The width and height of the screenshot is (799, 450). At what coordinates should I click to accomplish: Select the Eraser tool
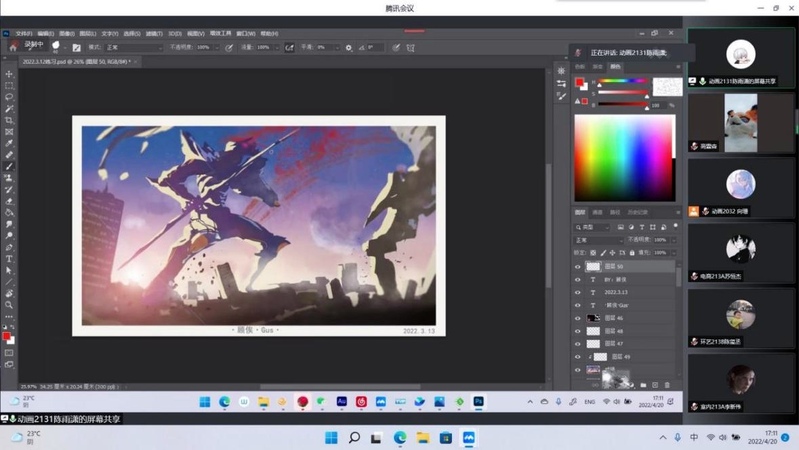(9, 201)
